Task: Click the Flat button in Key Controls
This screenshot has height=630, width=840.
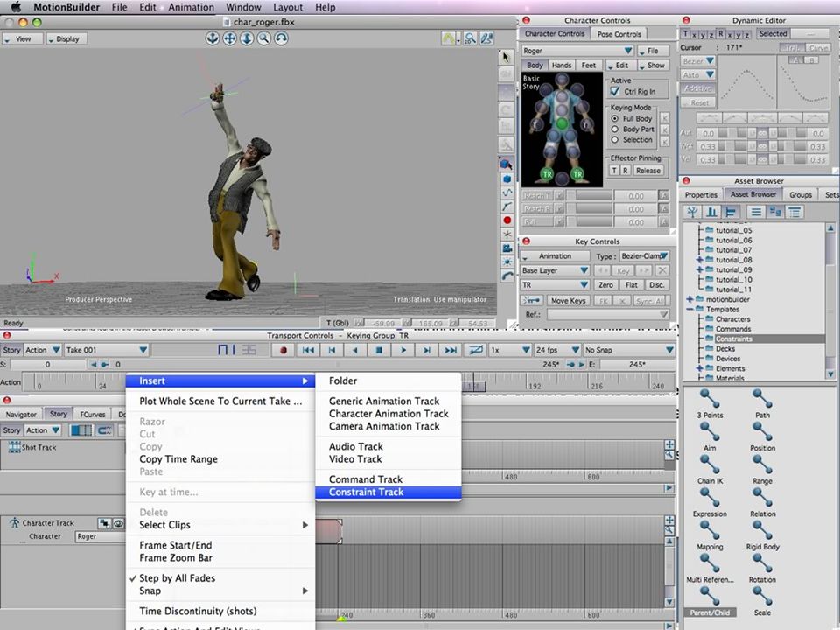Action: pyautogui.click(x=632, y=285)
